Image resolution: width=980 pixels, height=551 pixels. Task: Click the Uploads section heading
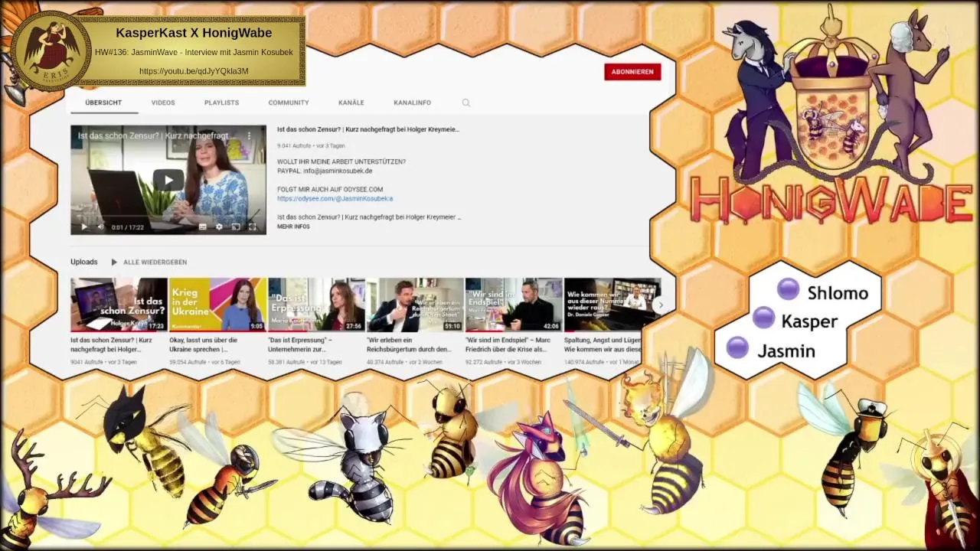84,262
